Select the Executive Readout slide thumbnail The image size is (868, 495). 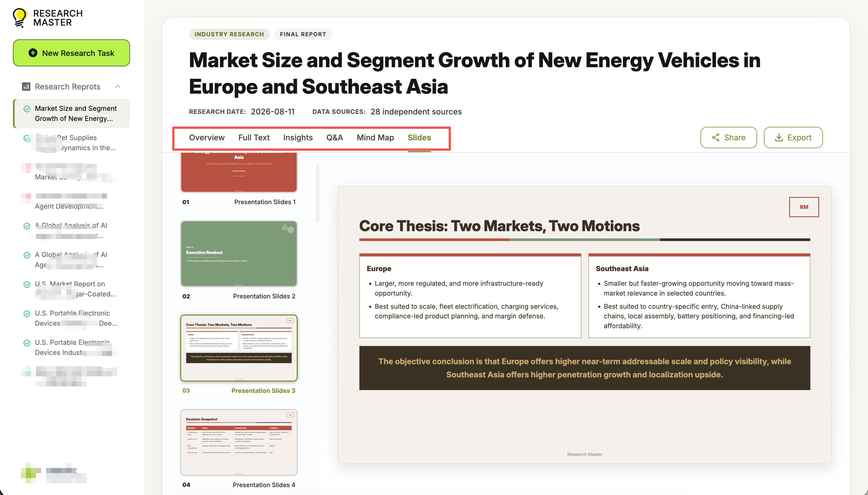tap(239, 254)
